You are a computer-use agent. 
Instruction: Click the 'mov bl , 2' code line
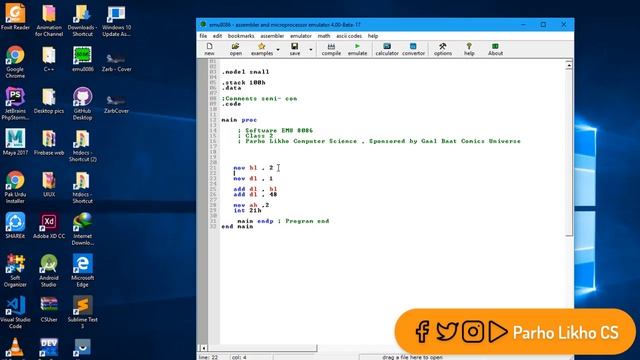click(x=253, y=168)
